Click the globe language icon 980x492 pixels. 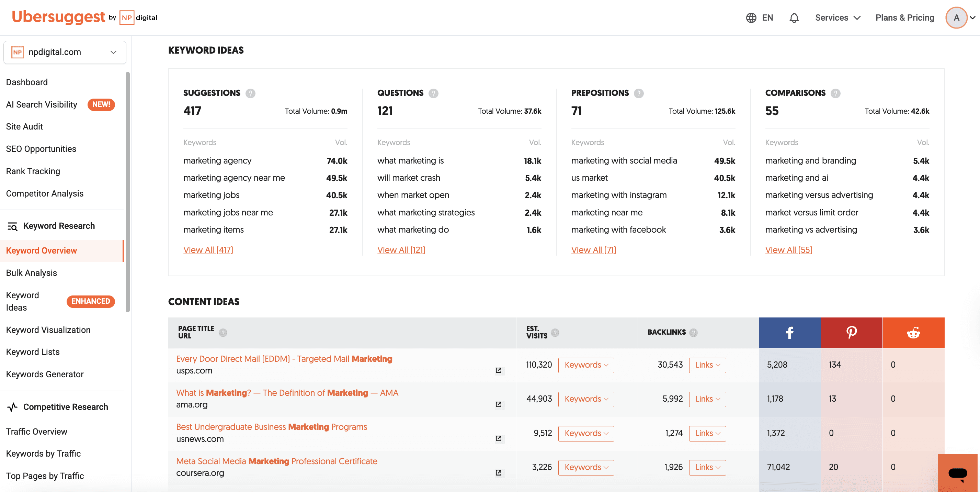(751, 18)
